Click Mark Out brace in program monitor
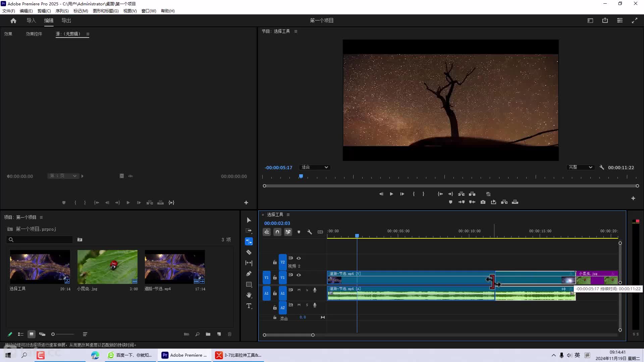 423,194
